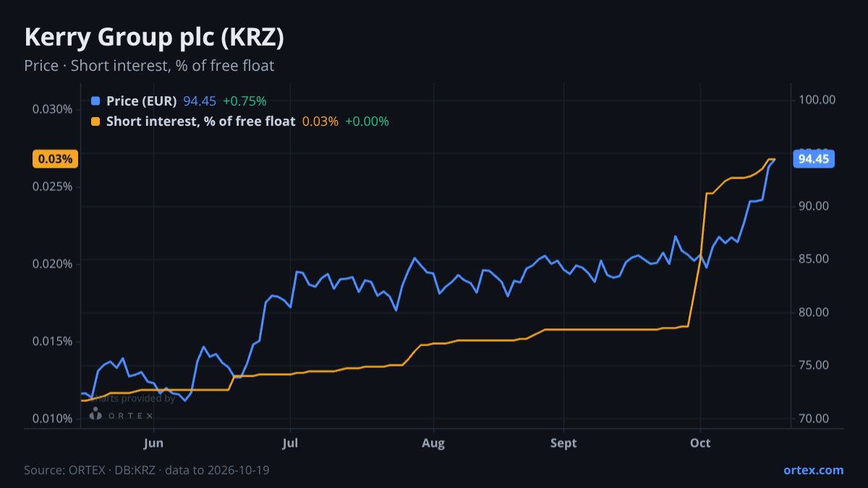Click the 70.00 right axis label
This screenshot has width=868, height=488.
tap(814, 419)
